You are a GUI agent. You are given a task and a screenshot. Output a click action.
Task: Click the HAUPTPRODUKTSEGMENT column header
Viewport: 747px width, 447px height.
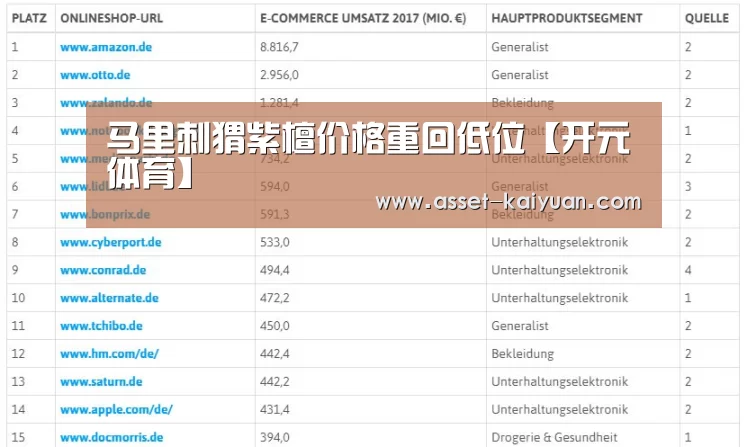566,19
